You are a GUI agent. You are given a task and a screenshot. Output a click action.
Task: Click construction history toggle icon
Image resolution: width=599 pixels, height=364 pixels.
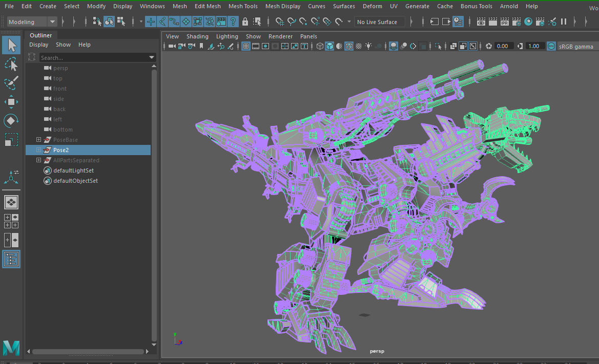(x=458, y=22)
